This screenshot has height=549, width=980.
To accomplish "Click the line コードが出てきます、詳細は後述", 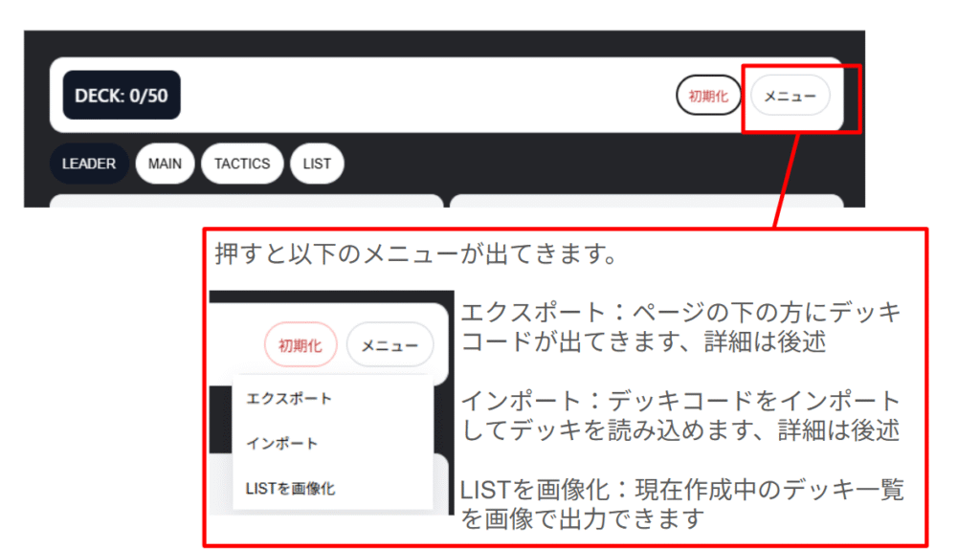I will coord(644,341).
